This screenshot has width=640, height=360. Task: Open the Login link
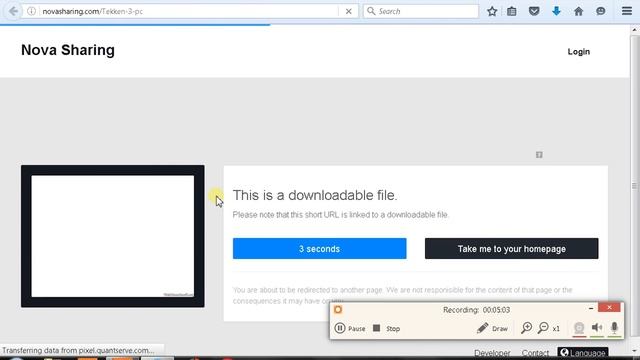click(578, 52)
